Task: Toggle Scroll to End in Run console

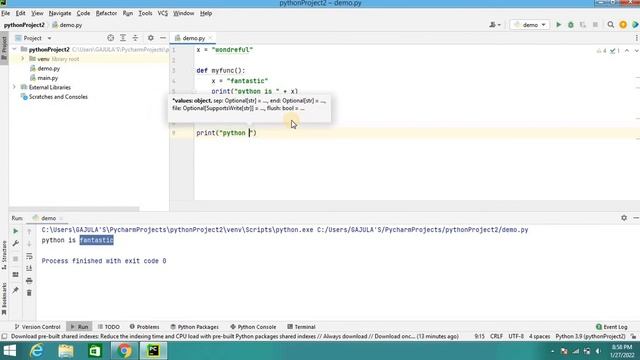Action: tap(29, 268)
